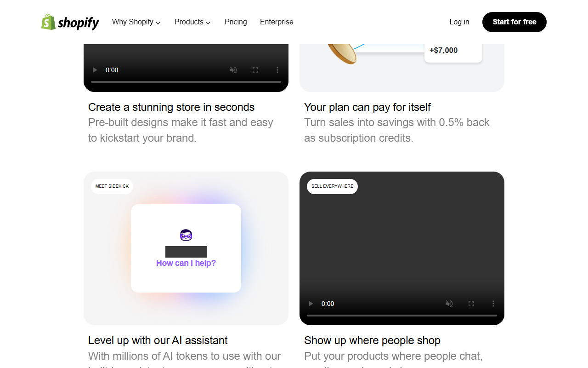
Task: Open more options on stunning store video
Action: pos(277,70)
